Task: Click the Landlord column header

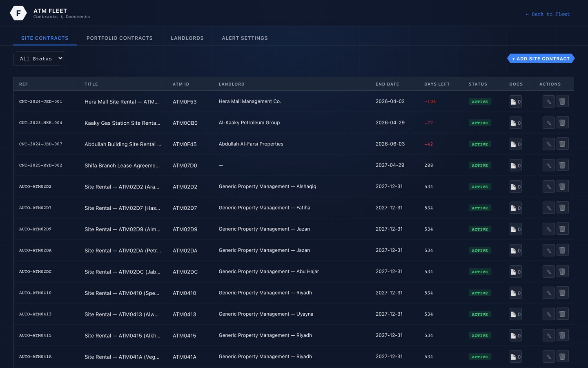Action: point(232,84)
